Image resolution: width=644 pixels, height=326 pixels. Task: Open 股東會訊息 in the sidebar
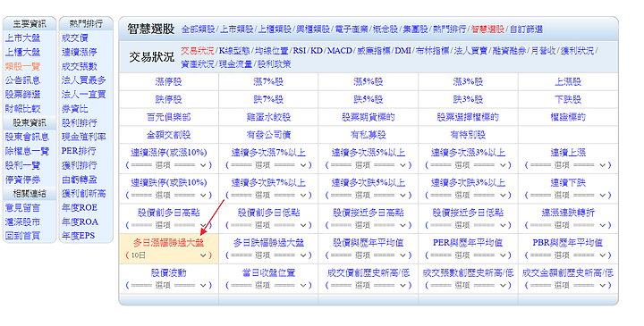click(27, 137)
